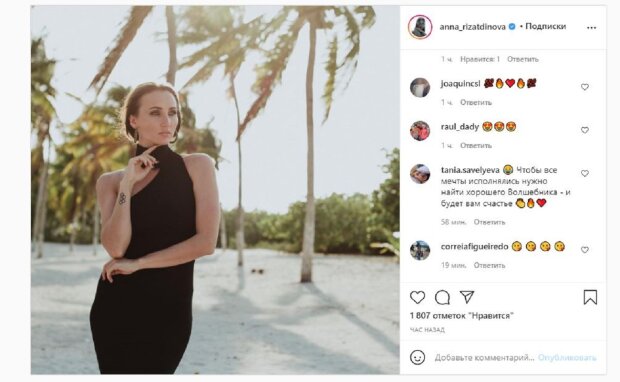620x382 pixels.
Task: Like the comment by joaquincsl
Action: (x=584, y=87)
